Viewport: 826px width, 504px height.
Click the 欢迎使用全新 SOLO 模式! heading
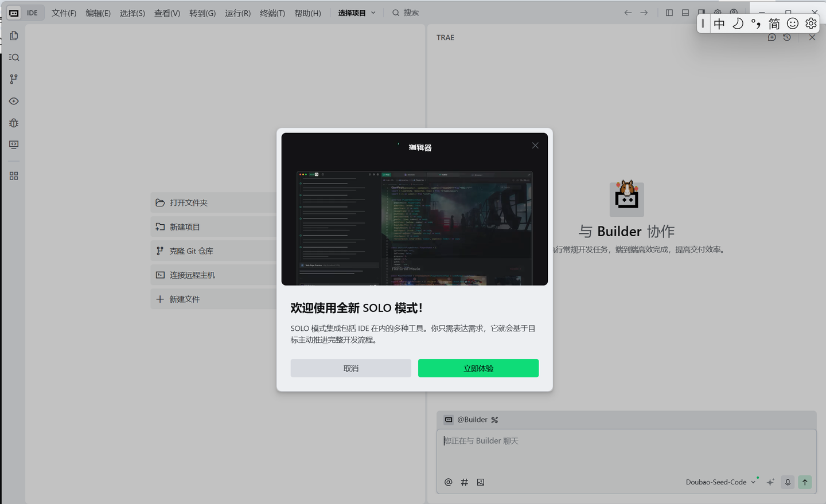tap(356, 308)
